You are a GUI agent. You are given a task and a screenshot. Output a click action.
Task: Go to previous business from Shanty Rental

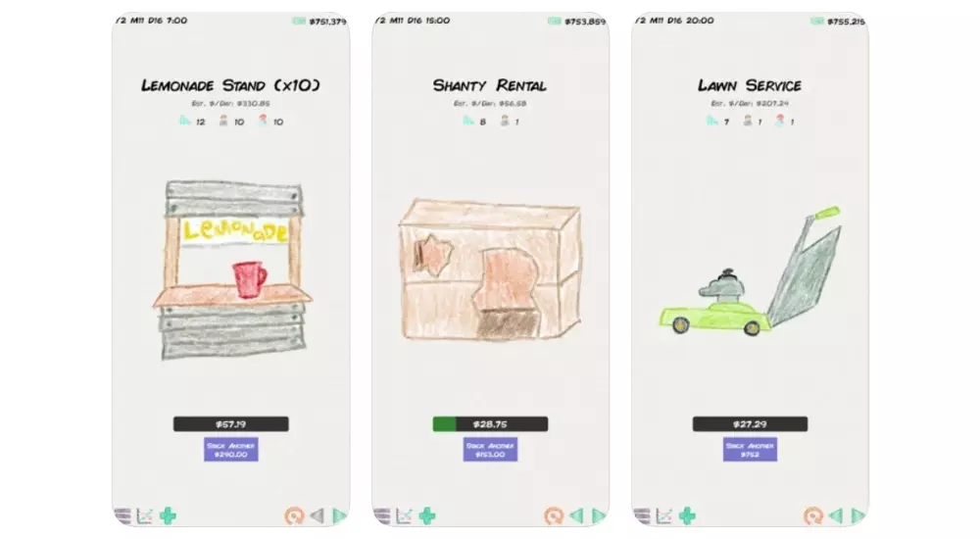tap(576, 515)
